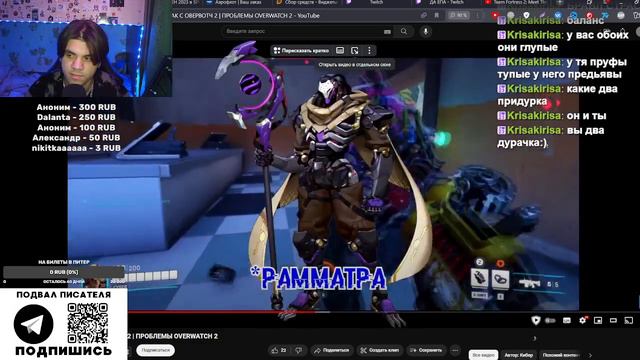This screenshot has width=640, height=360.
Task: Click the Сохранить save button
Action: (x=426, y=350)
